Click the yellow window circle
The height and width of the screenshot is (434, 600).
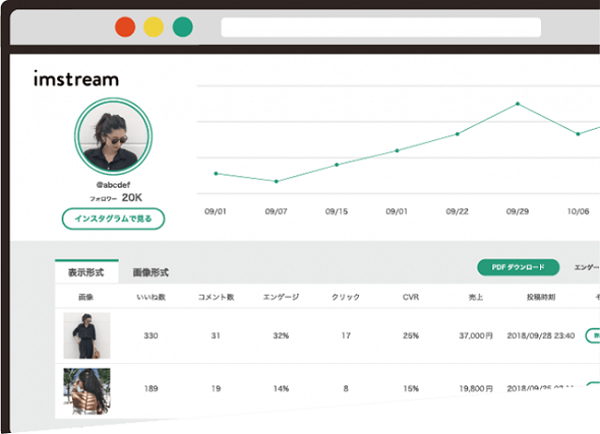pyautogui.click(x=154, y=27)
